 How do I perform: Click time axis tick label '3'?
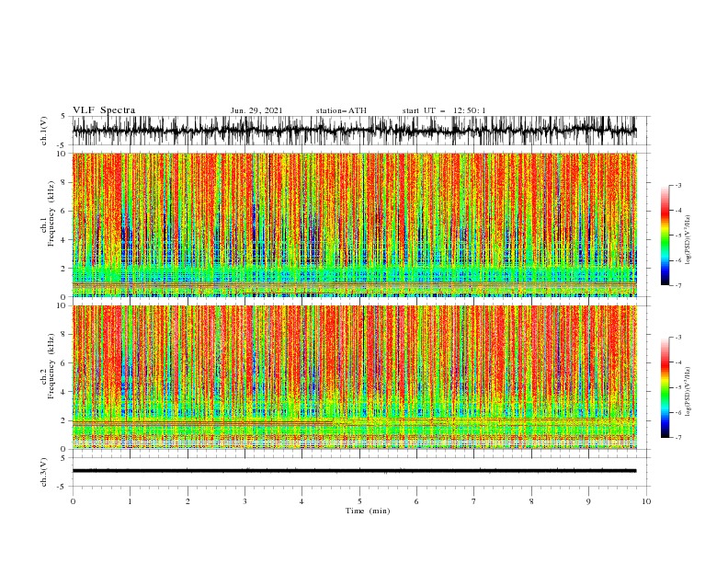coord(245,501)
